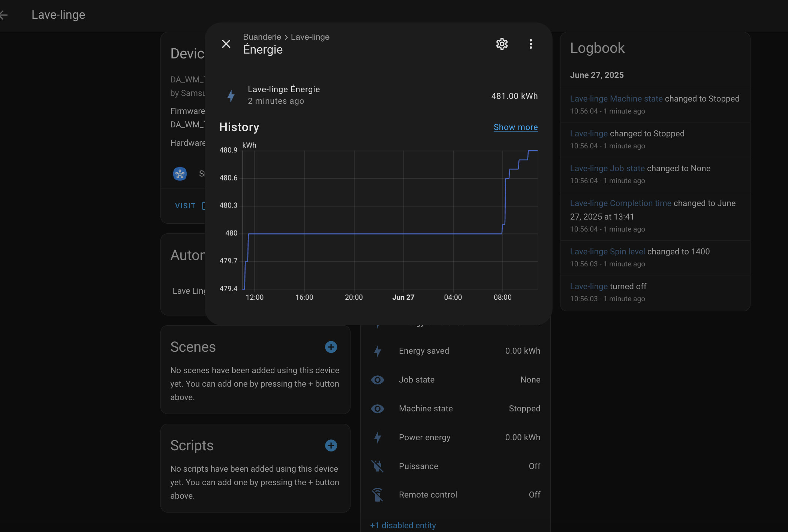This screenshot has height=532, width=788.
Task: Open the three-dot overflow menu
Action: click(x=530, y=44)
